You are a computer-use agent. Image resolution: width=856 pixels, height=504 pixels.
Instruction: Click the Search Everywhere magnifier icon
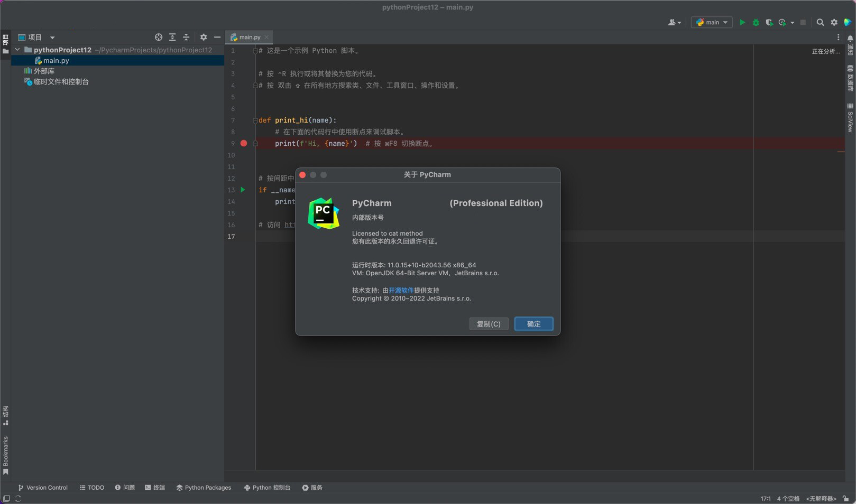(x=820, y=22)
